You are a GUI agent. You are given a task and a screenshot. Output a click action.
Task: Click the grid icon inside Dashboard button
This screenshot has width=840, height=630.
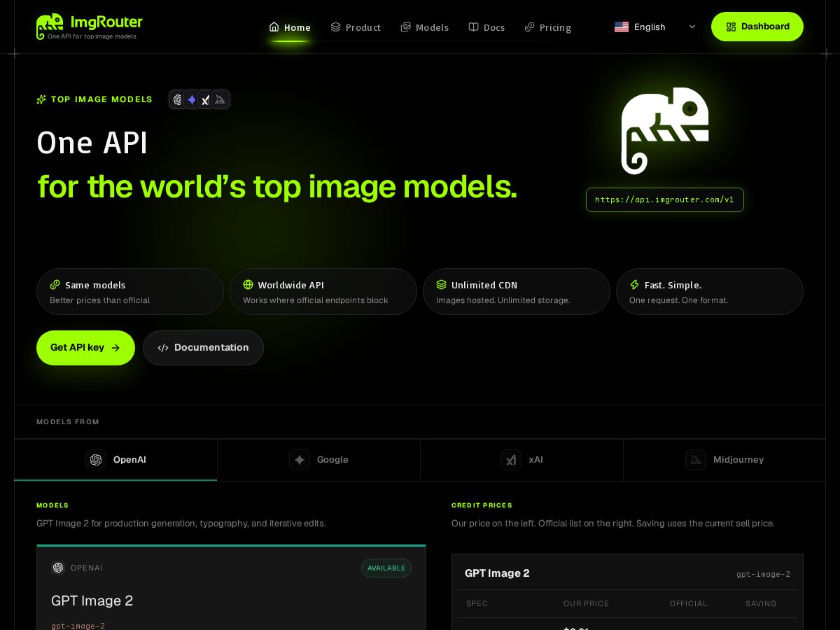coord(731,27)
